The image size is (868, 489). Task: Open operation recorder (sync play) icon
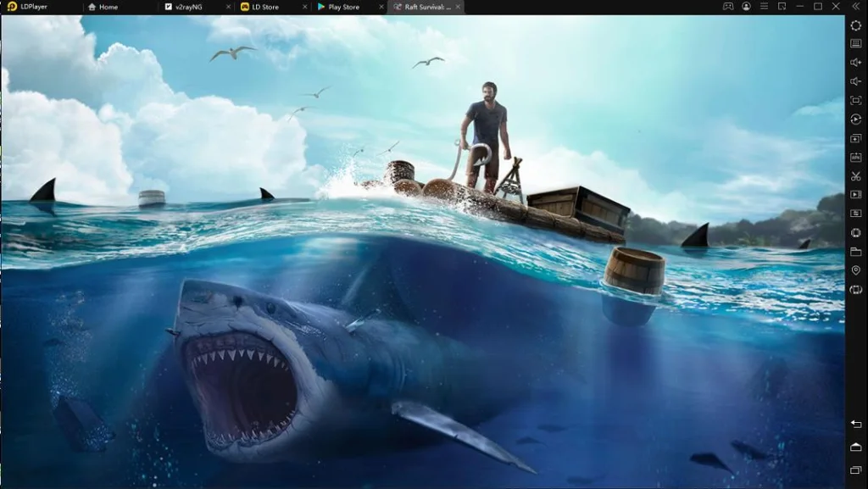click(856, 119)
